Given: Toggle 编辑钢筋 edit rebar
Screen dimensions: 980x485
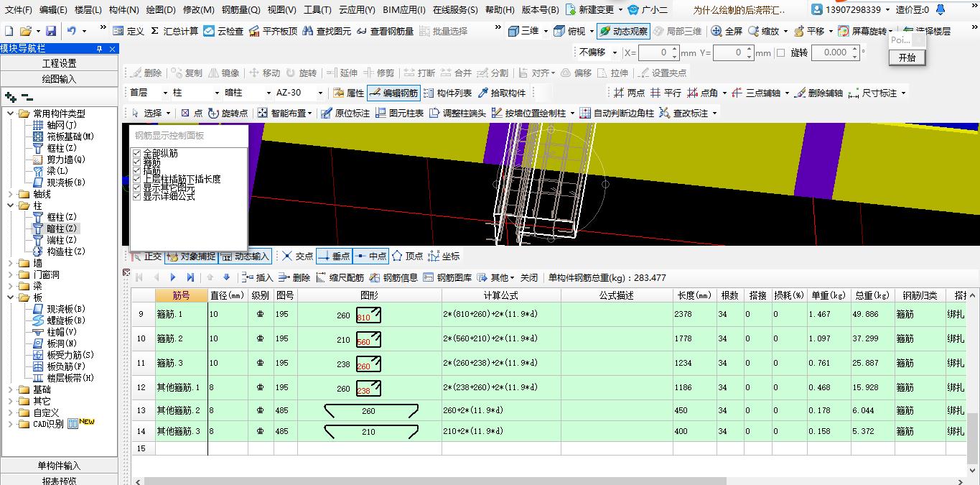Looking at the screenshot, I should coord(393,93).
